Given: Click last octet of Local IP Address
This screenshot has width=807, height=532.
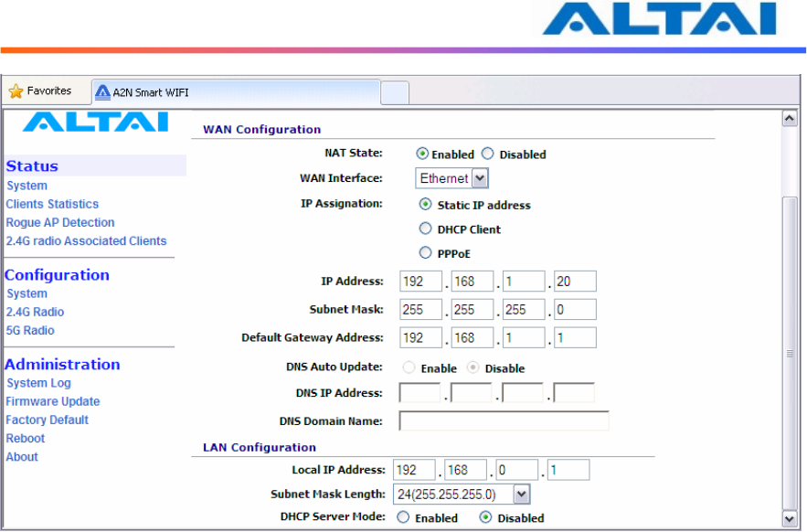Looking at the screenshot, I should 568,470.
